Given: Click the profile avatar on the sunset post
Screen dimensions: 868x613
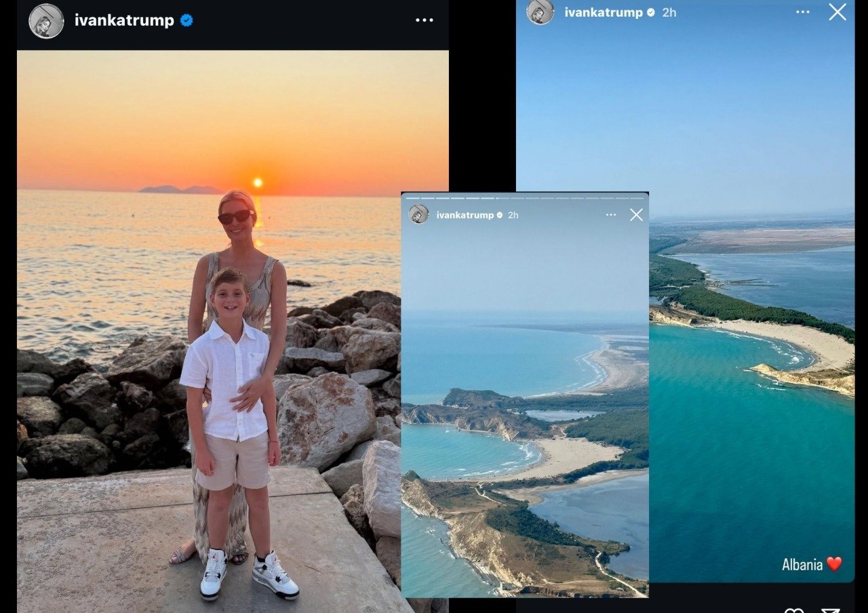Looking at the screenshot, I should pyautogui.click(x=46, y=21).
